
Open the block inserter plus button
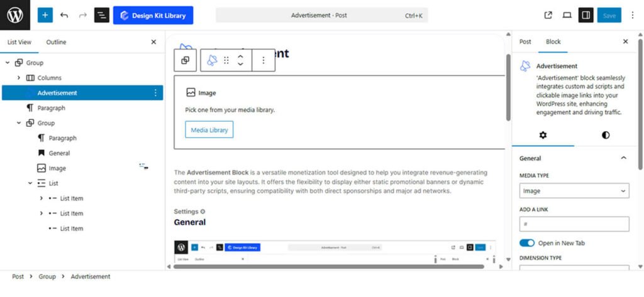pos(45,15)
